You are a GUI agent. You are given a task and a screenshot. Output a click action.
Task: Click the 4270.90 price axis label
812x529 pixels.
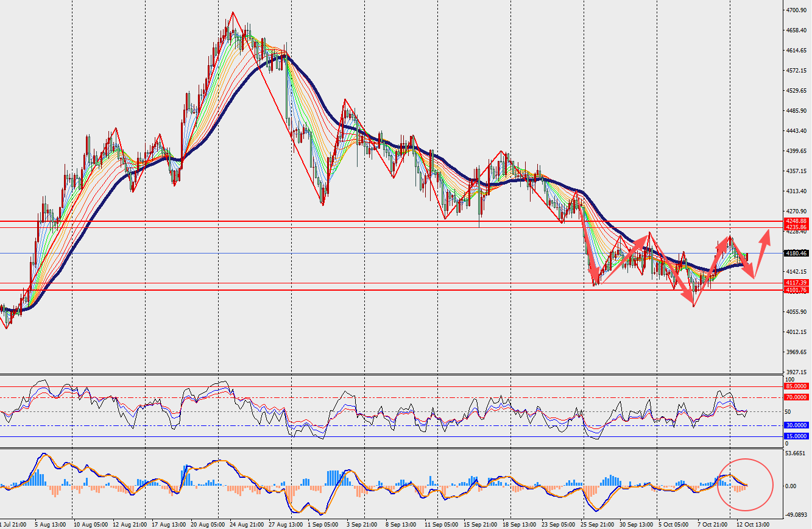(796, 211)
